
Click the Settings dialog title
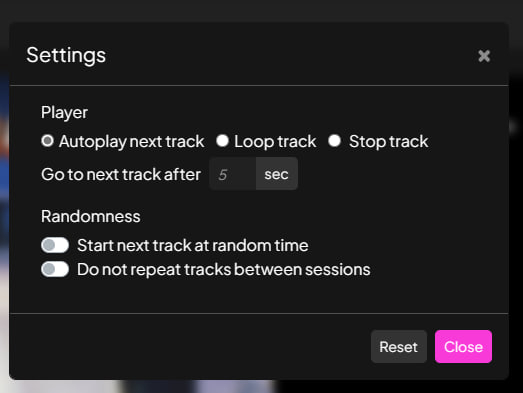coord(66,55)
